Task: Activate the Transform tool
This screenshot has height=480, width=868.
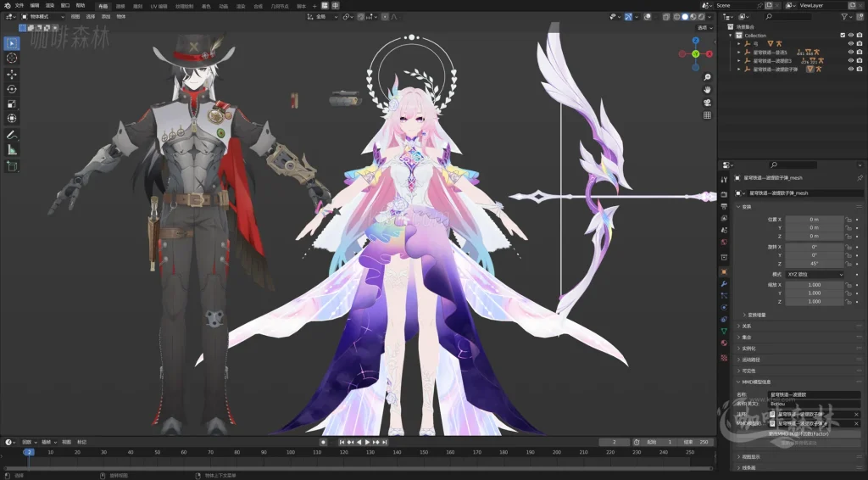Action: tap(12, 119)
